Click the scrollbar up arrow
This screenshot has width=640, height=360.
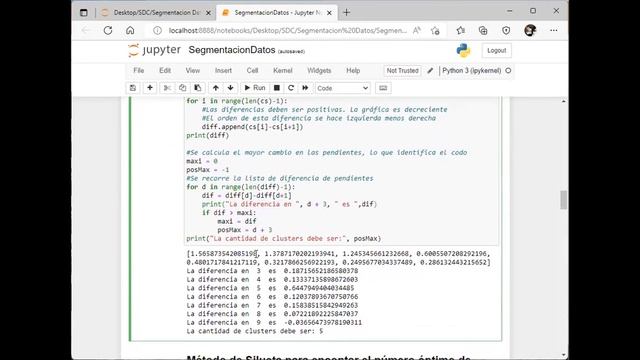coord(564,101)
